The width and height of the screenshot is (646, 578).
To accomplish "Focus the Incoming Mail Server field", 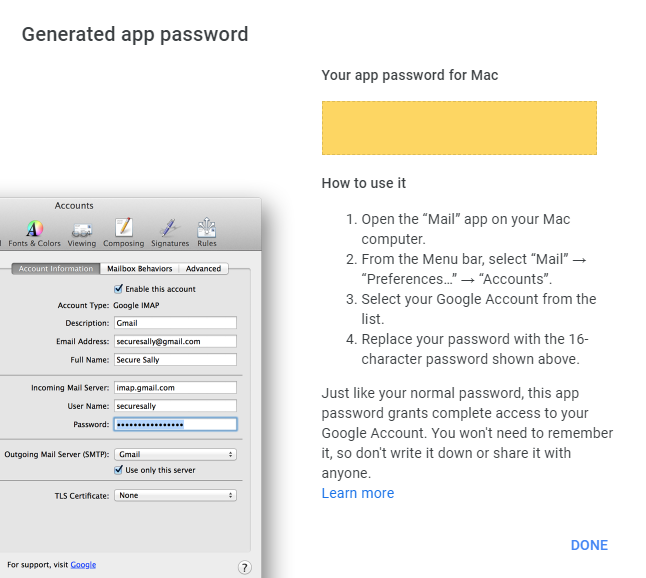I will coord(175,387).
